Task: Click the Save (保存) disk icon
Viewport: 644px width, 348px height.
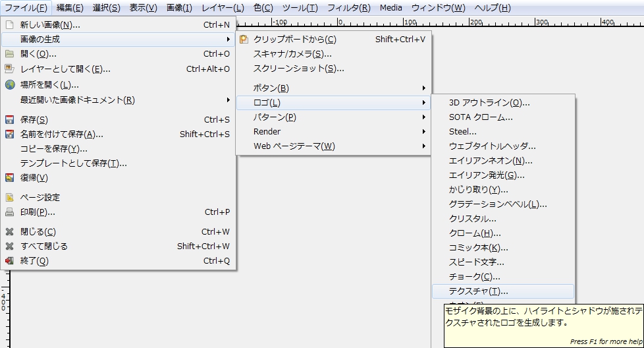Action: 9,120
